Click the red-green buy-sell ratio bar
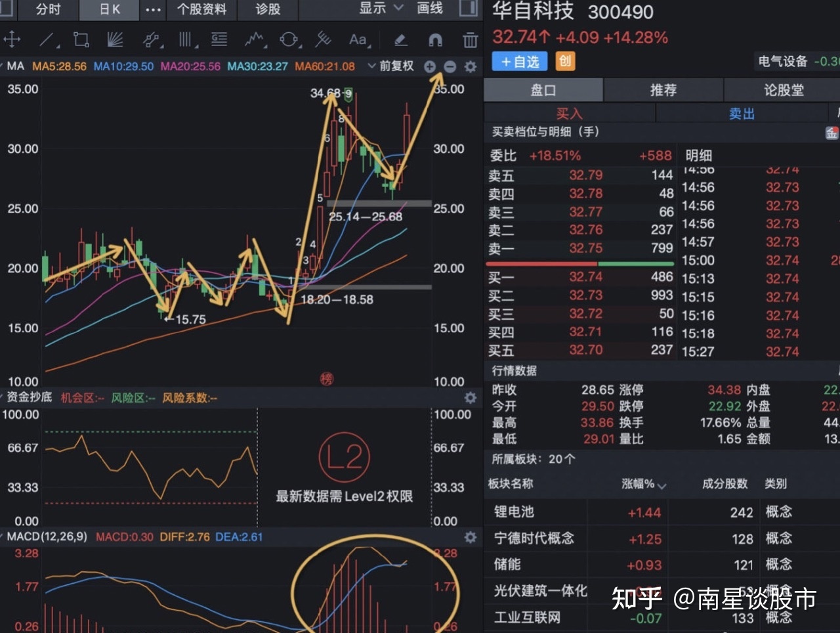 click(x=580, y=263)
